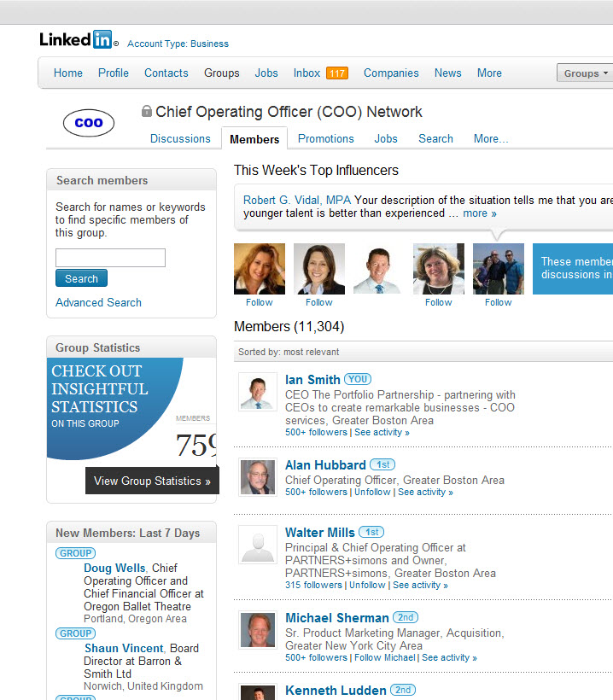Open Profile in main navigation
Screen dimensions: 613x700
(114, 73)
